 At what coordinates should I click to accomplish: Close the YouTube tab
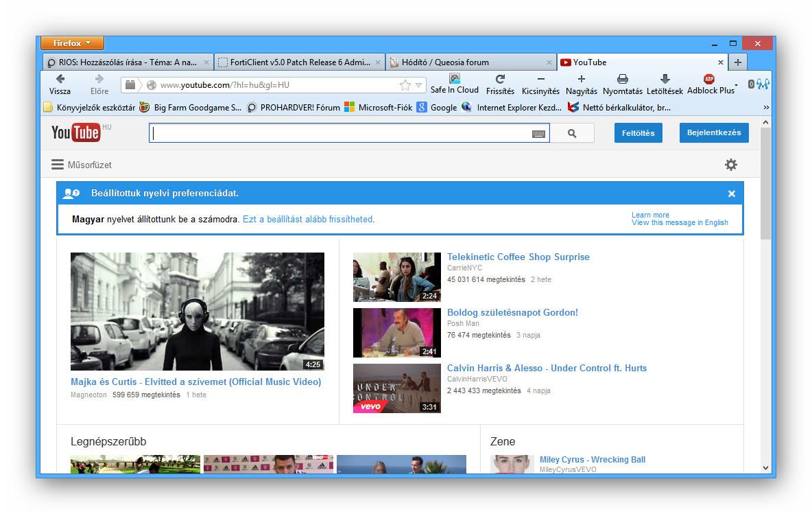pyautogui.click(x=720, y=62)
